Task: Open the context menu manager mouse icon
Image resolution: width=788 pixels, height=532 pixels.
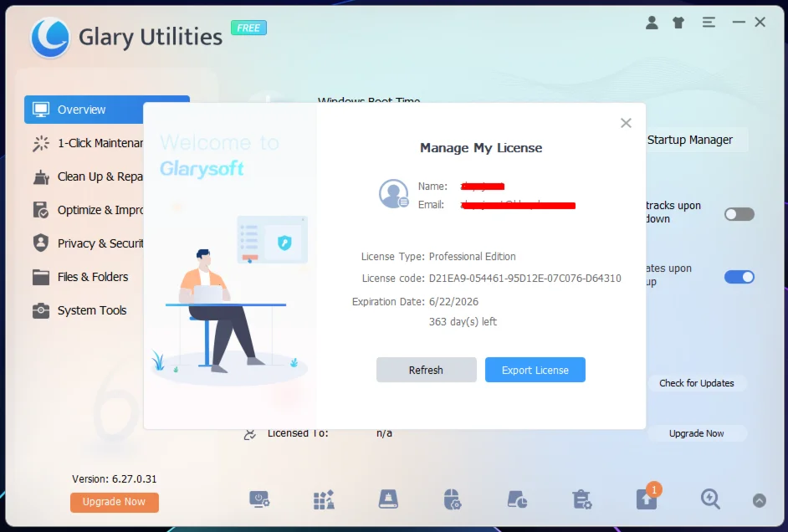Action: click(453, 499)
